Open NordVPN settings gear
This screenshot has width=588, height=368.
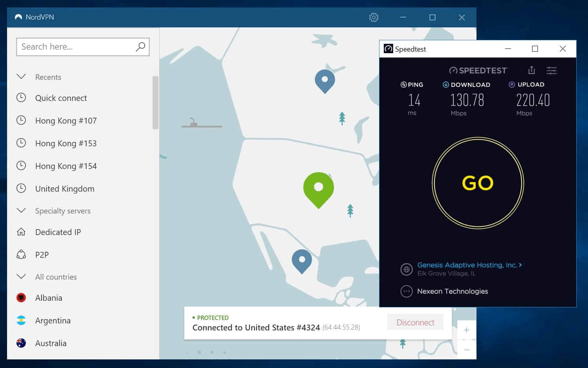tap(374, 17)
